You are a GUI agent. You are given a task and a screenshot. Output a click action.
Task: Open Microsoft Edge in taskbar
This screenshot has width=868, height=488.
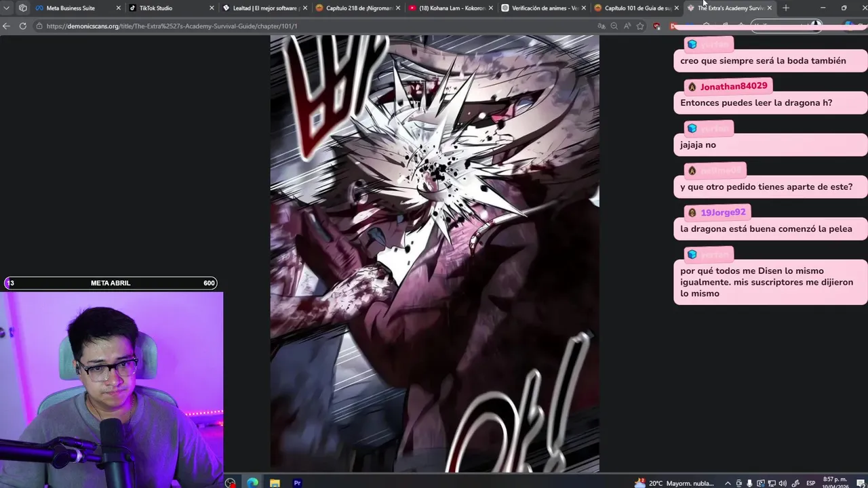tap(252, 483)
